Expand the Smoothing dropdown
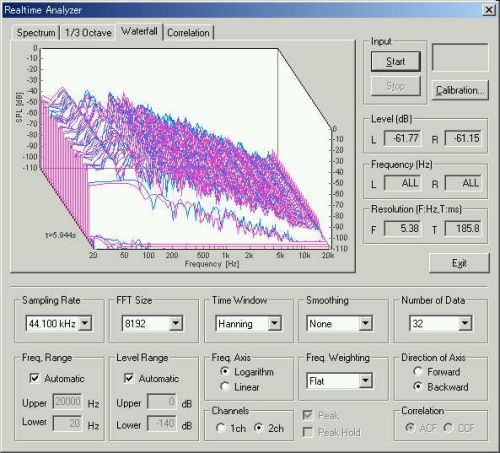The width and height of the screenshot is (500, 453). tap(366, 323)
